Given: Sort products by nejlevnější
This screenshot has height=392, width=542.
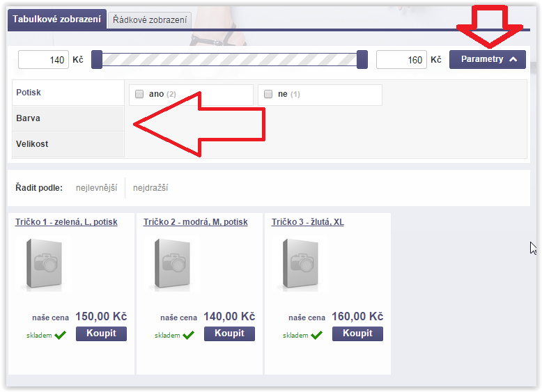Looking at the screenshot, I should click(x=96, y=188).
